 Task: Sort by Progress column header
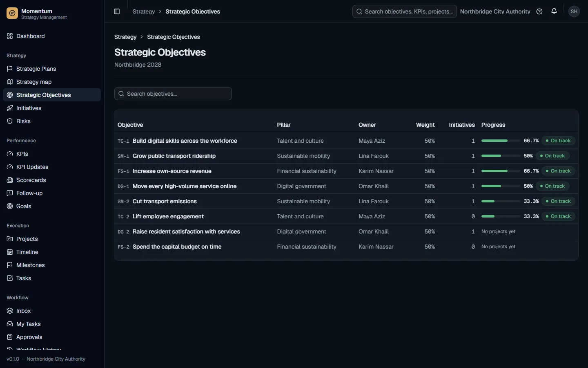click(x=493, y=125)
